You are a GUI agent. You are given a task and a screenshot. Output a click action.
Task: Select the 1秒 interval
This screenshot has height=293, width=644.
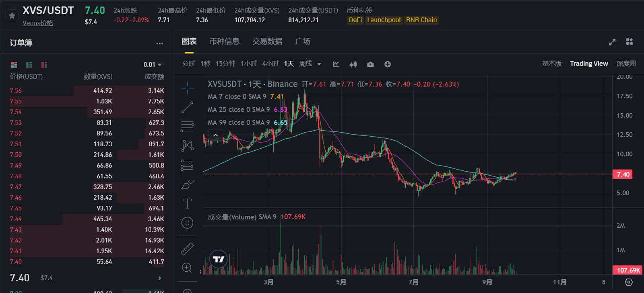click(x=206, y=64)
